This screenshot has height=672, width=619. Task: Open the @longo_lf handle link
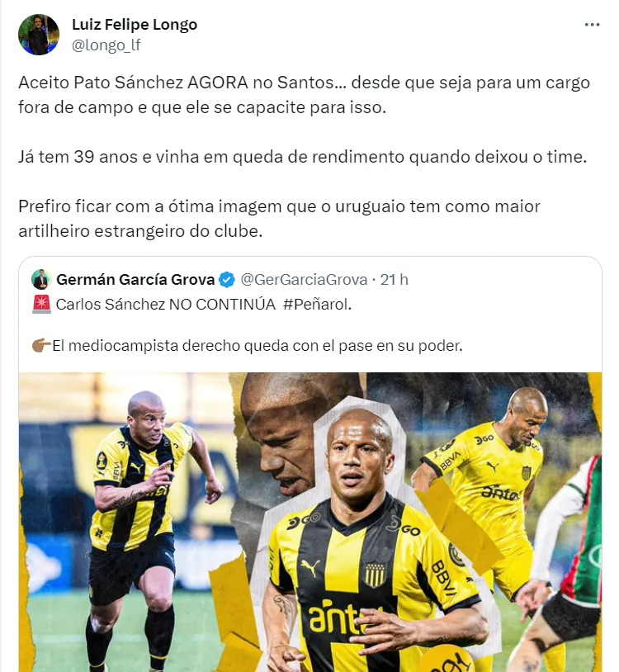[x=106, y=45]
